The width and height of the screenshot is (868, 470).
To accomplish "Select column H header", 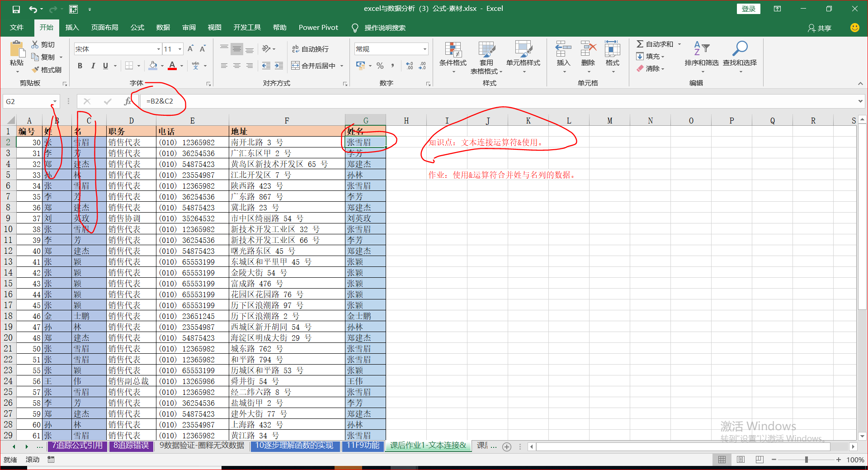I will click(x=406, y=121).
